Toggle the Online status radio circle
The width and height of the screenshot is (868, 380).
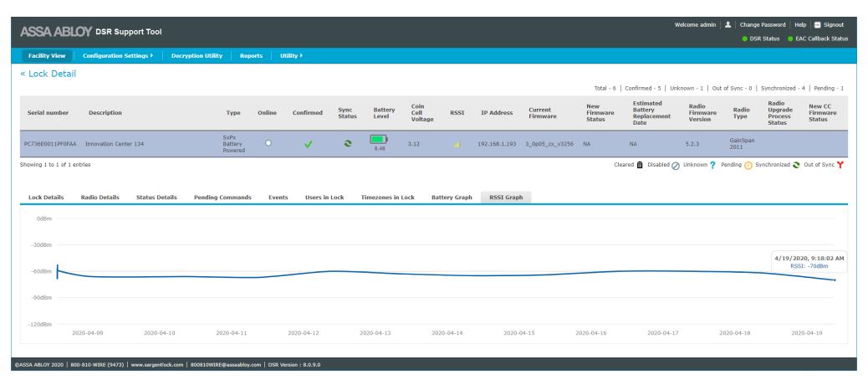coord(268,143)
